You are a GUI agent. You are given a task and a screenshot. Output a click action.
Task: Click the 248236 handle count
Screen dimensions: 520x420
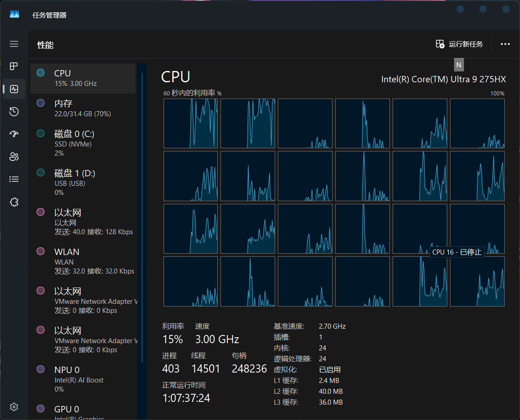[x=249, y=368]
